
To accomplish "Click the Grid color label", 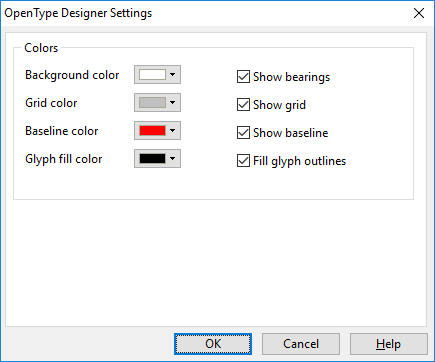I will coord(51,103).
